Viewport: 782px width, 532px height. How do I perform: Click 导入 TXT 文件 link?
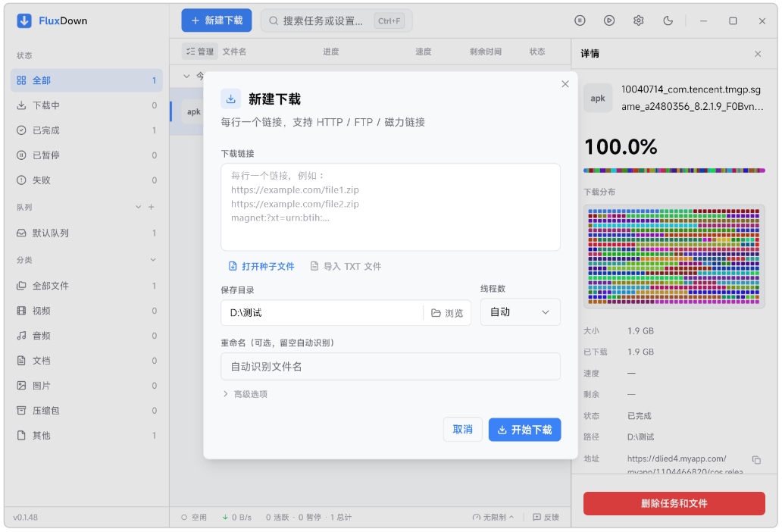346,266
